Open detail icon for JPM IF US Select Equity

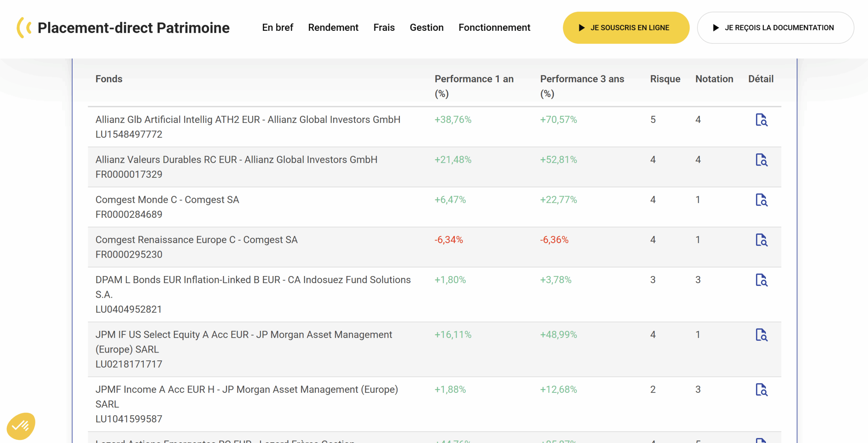pos(762,334)
